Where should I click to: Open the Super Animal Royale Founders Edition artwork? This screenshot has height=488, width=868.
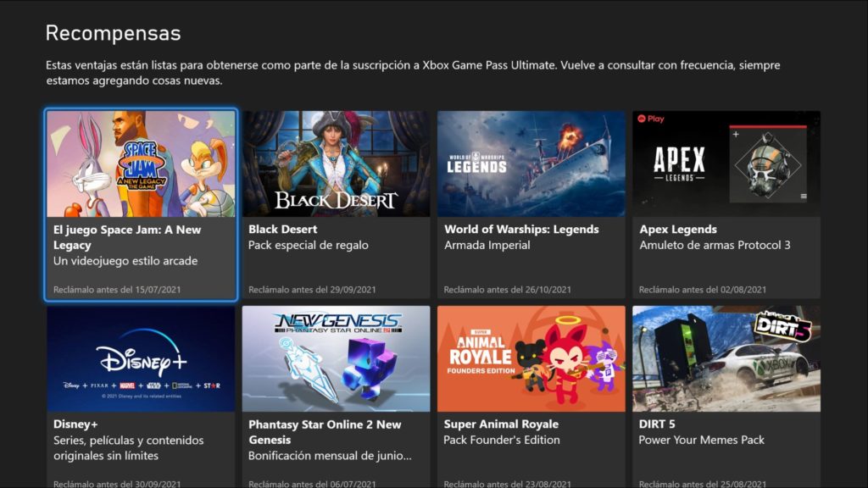tap(531, 358)
